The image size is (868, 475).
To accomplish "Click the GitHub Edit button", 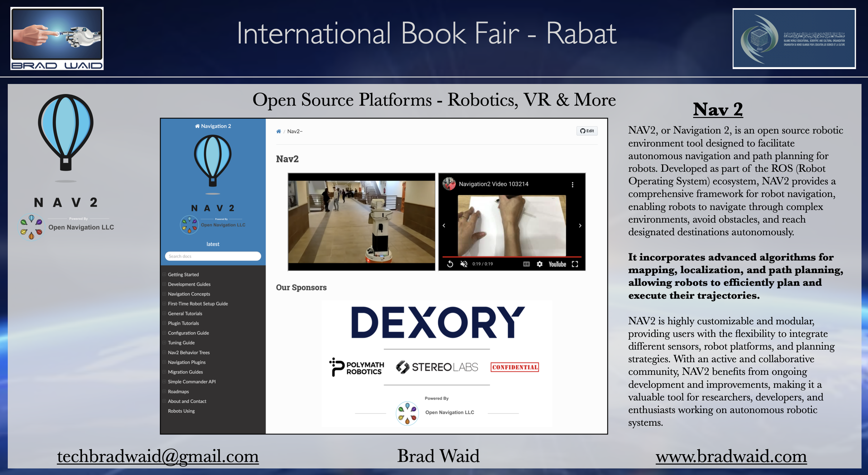I will [587, 131].
